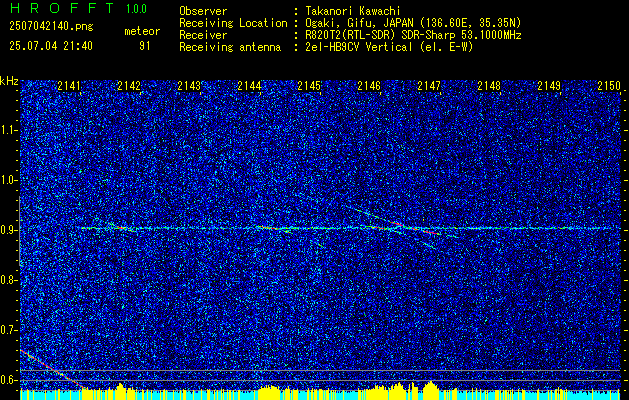The image size is (629, 400).
Task: Click the Receiver label
Action: point(203,35)
